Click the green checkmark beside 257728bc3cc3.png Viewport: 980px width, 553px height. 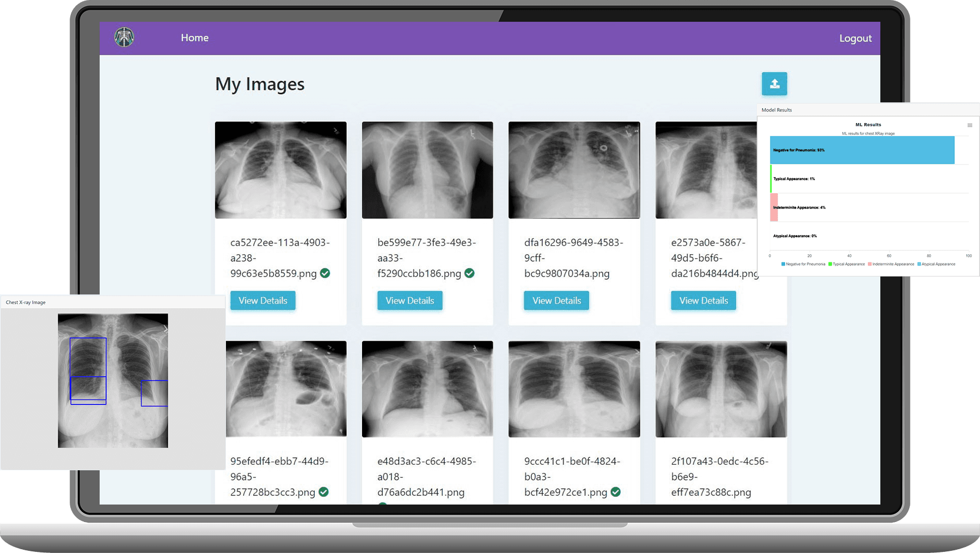[323, 492]
